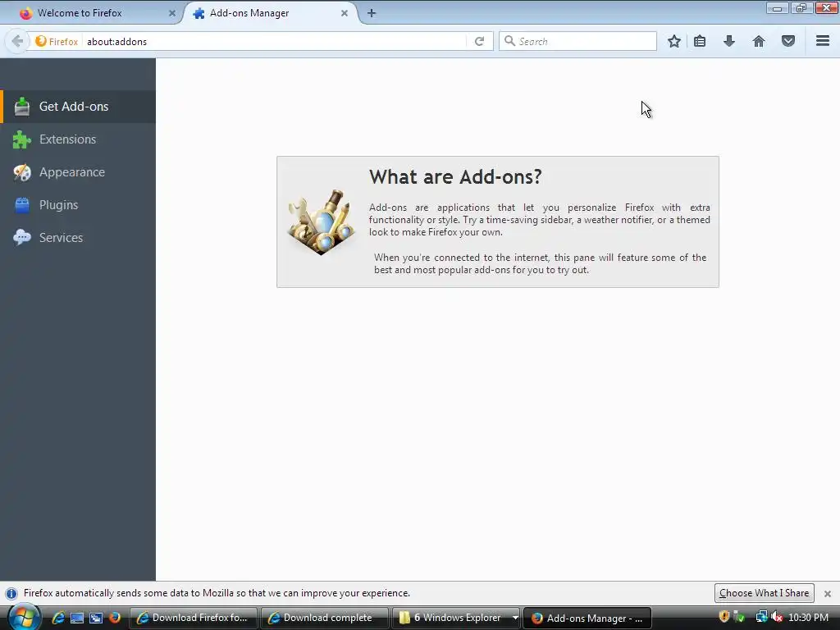The height and width of the screenshot is (630, 840).
Task: Click the speech-bubble Services icon
Action: point(22,237)
